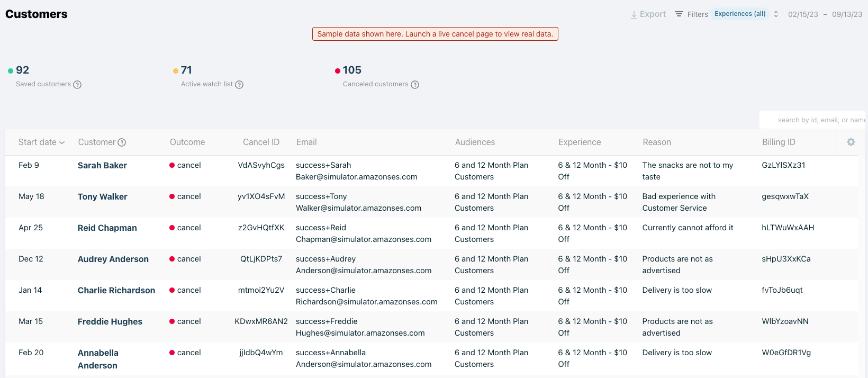
Task: Click help icon beside Canceled customers
Action: [415, 85]
